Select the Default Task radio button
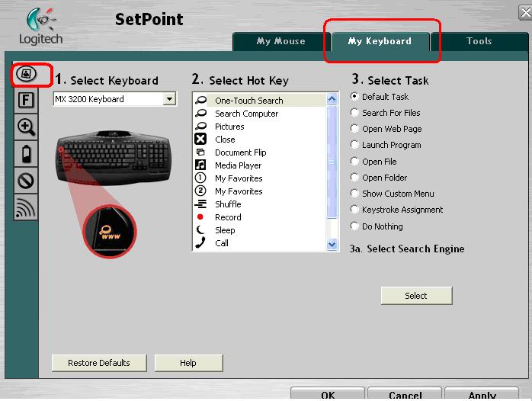The image size is (532, 401). coord(354,96)
